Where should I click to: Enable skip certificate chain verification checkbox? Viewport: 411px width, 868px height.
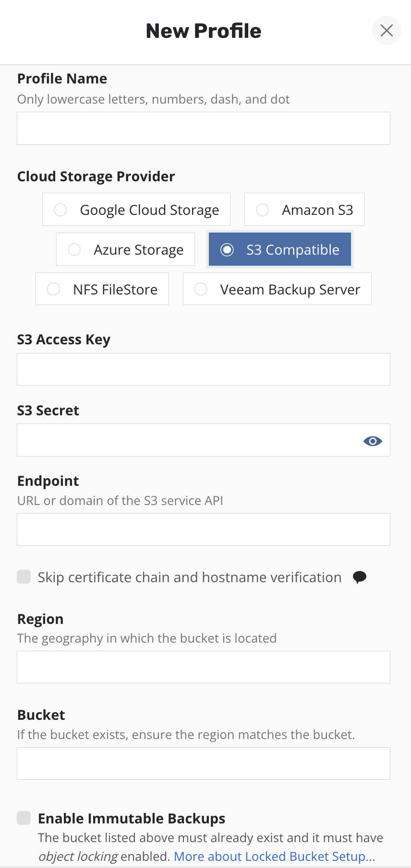click(x=24, y=577)
